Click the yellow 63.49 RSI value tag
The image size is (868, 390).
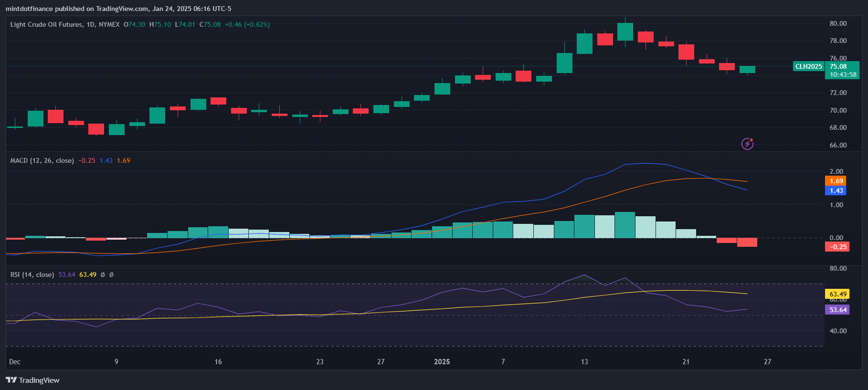click(x=837, y=294)
